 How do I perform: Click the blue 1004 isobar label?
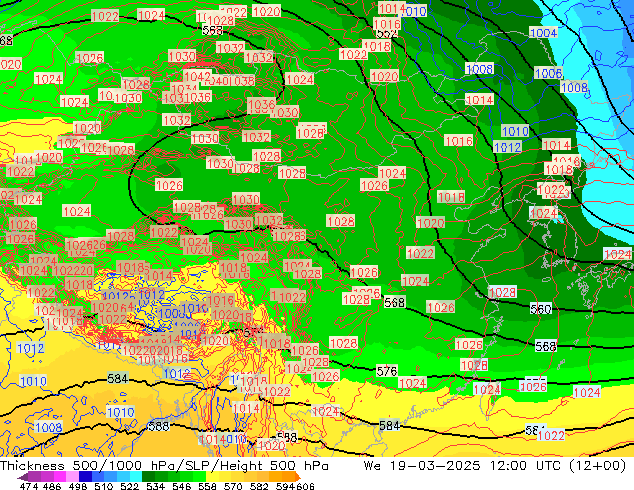[x=543, y=33]
